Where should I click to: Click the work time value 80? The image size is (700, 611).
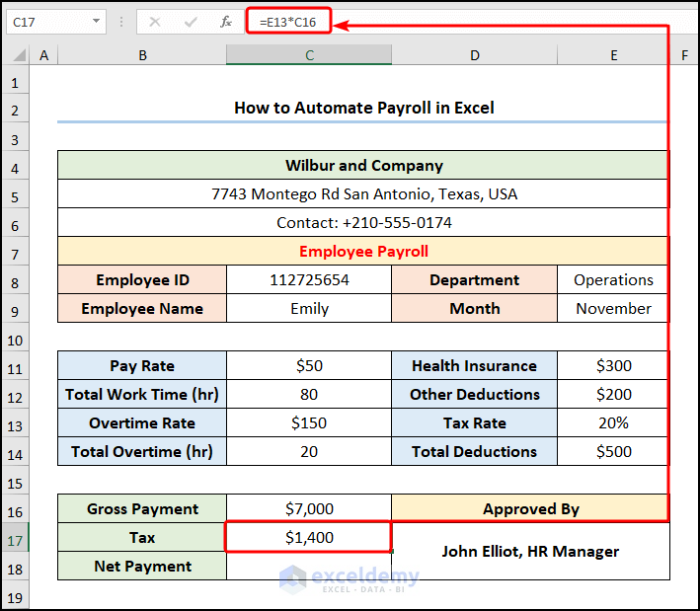[x=309, y=394]
